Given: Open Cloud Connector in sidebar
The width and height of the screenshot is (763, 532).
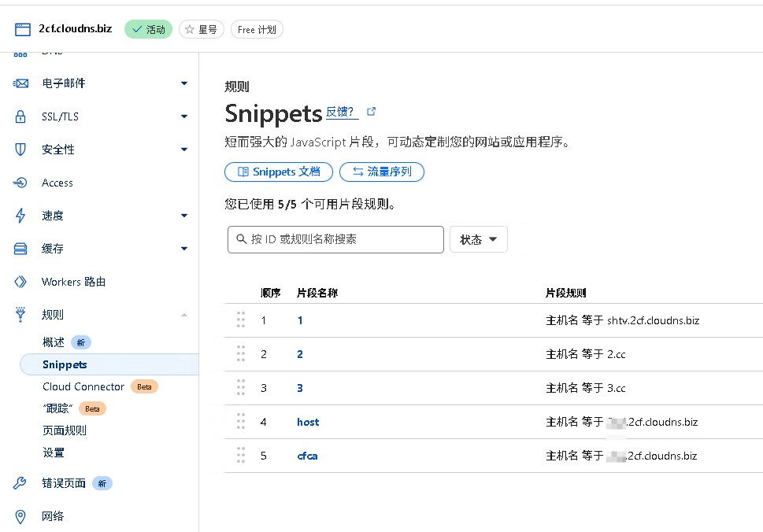Looking at the screenshot, I should (83, 386).
